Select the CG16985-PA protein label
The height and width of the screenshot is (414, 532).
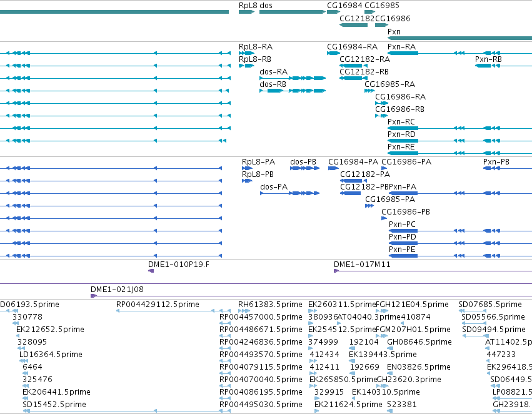[390, 199]
